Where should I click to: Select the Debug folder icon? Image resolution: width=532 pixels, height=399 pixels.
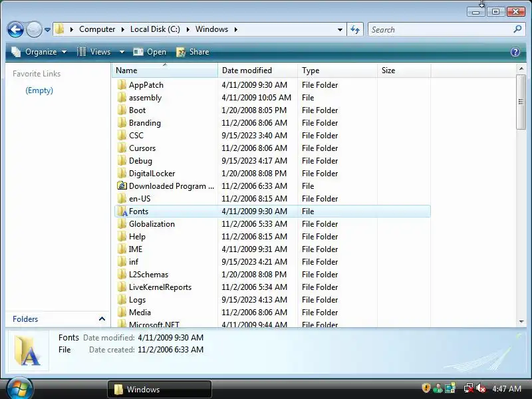pyautogui.click(x=122, y=160)
